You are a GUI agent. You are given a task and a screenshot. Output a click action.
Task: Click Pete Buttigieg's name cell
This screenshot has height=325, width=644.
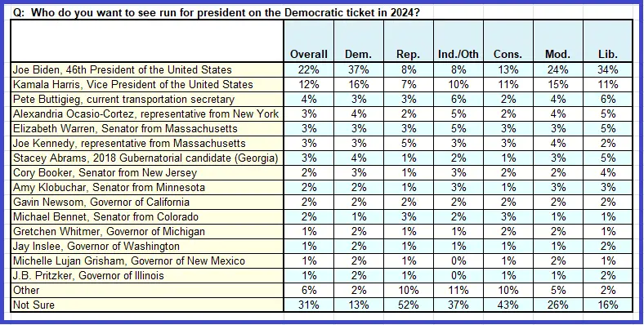[x=147, y=100]
